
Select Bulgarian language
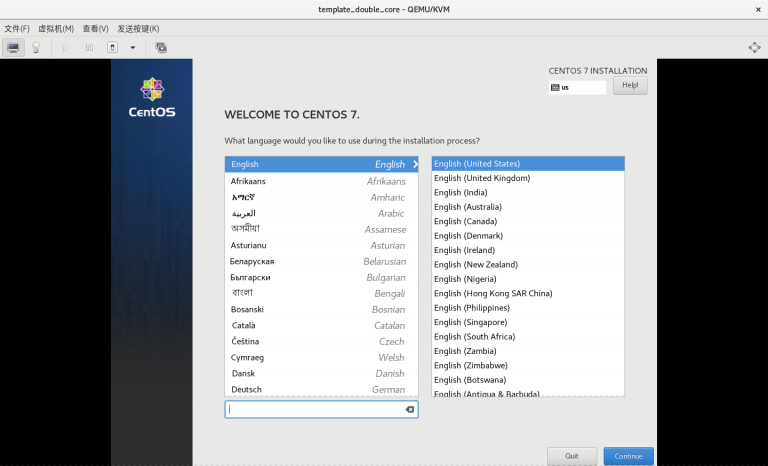click(x=321, y=277)
